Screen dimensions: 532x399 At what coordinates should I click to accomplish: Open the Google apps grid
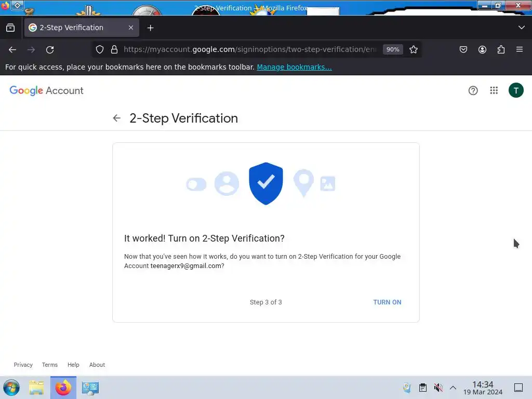coord(494,90)
